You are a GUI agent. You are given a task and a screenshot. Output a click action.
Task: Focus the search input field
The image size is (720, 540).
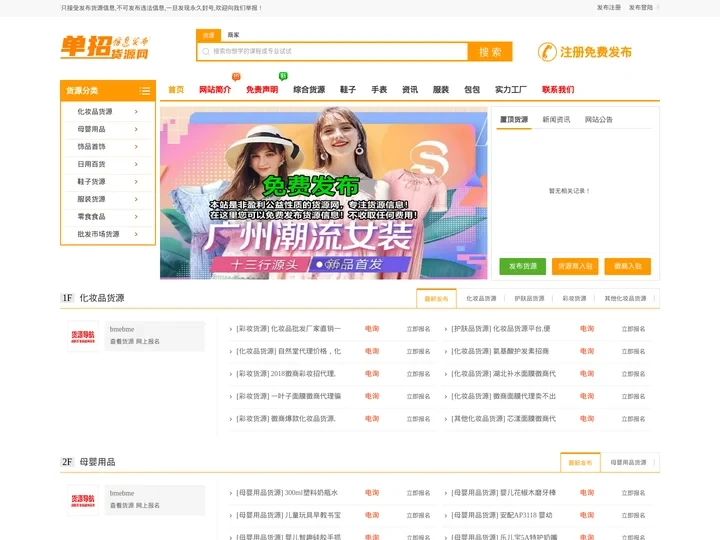pos(333,51)
